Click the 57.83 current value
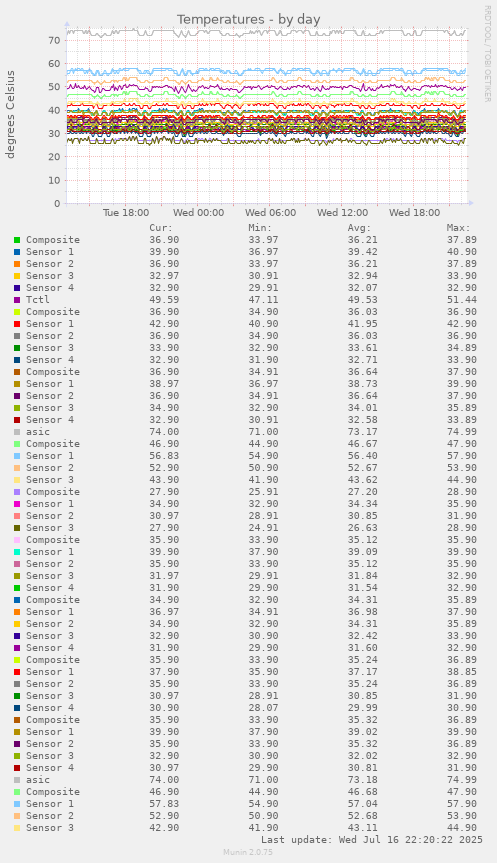This screenshot has height=863, width=497. coord(164,804)
